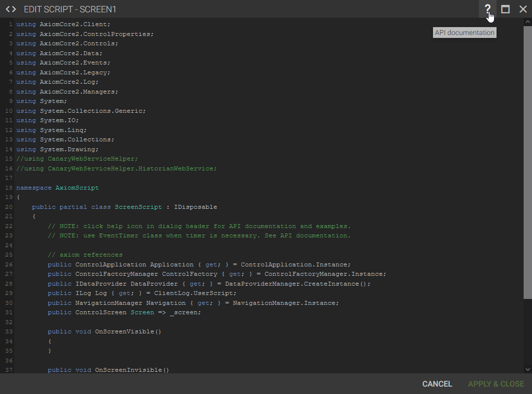Click line number 24 in gutter
This screenshot has width=532, height=394.
tap(9, 245)
